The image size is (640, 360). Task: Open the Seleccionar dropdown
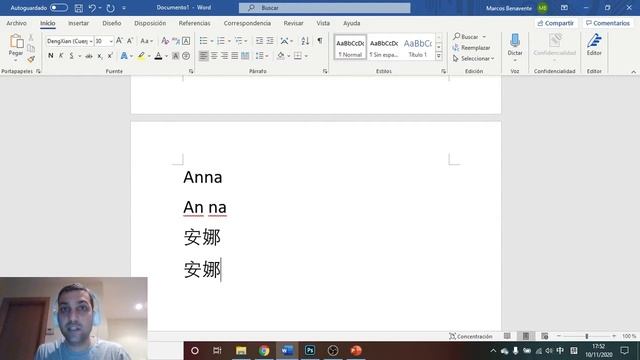coord(473,59)
